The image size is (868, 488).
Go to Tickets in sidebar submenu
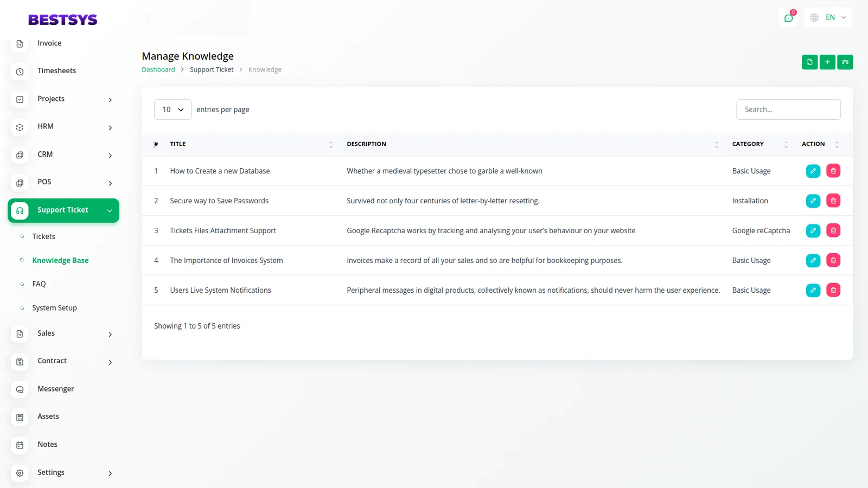[43, 236]
